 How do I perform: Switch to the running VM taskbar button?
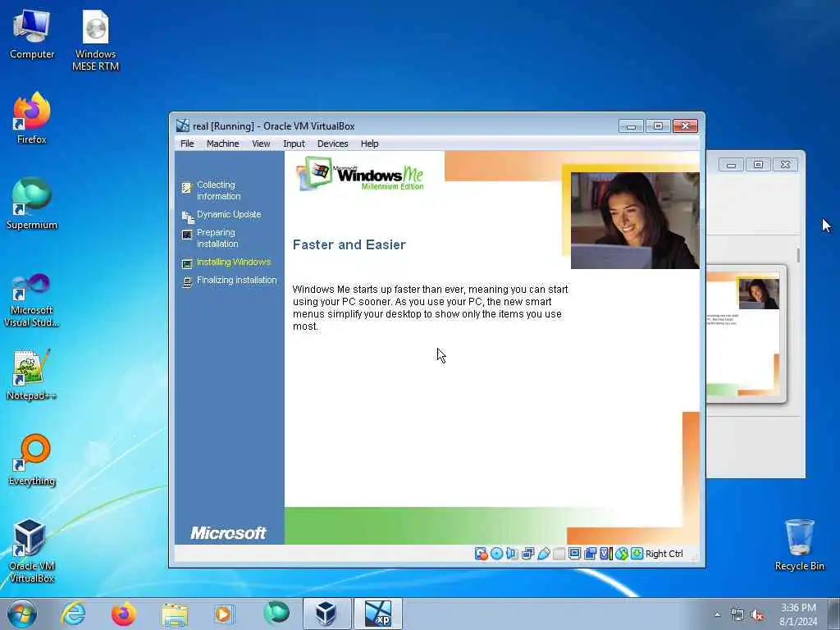(x=377, y=614)
